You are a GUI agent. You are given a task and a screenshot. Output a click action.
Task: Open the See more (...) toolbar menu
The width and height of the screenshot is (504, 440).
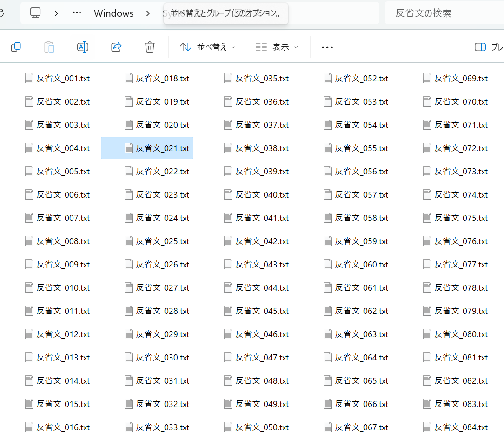pos(327,47)
